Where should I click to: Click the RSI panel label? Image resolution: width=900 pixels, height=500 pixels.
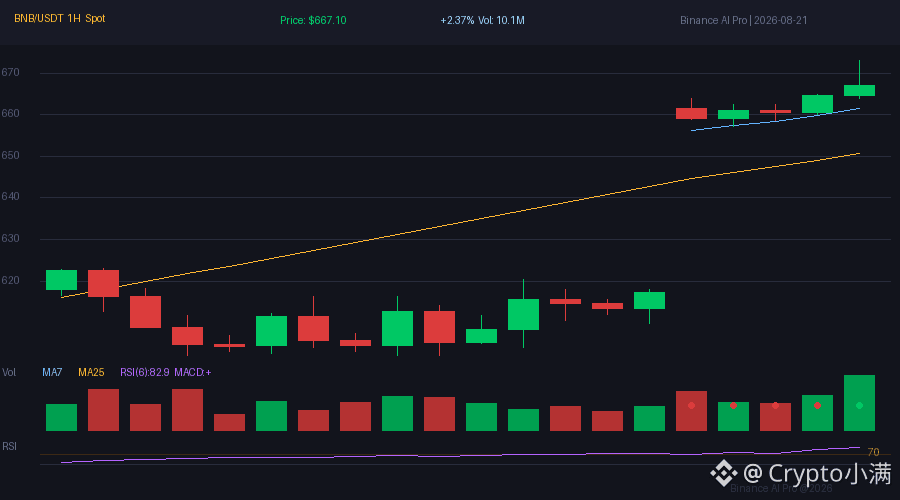click(9, 447)
